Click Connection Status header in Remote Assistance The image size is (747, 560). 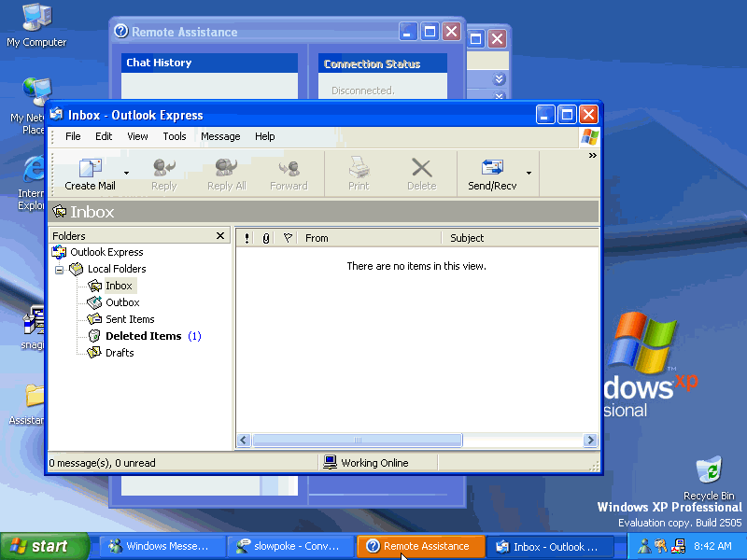pyautogui.click(x=383, y=63)
